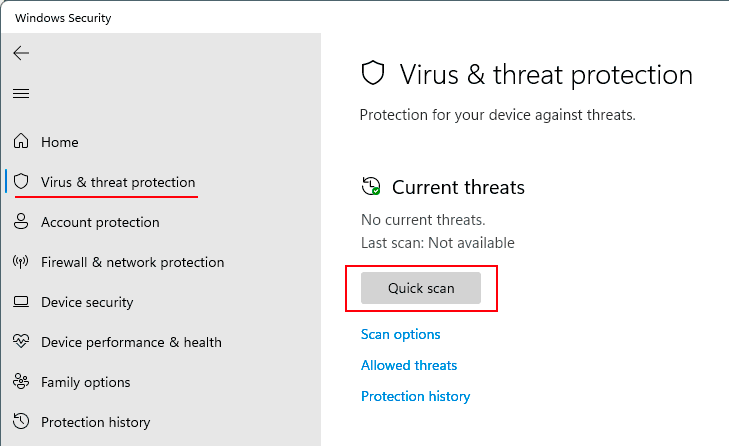Viewport: 729px width, 446px height.
Task: Click the Family options people icon
Action: coord(21,381)
